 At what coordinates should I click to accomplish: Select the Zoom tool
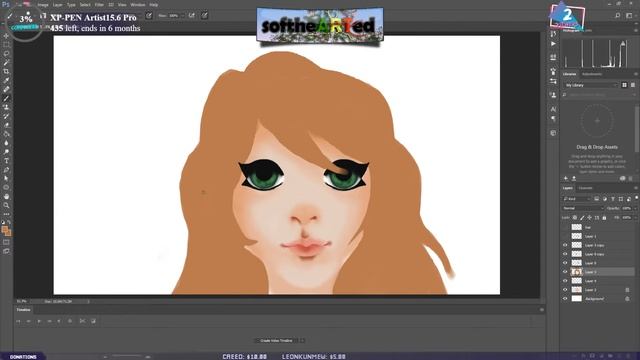click(x=6, y=205)
